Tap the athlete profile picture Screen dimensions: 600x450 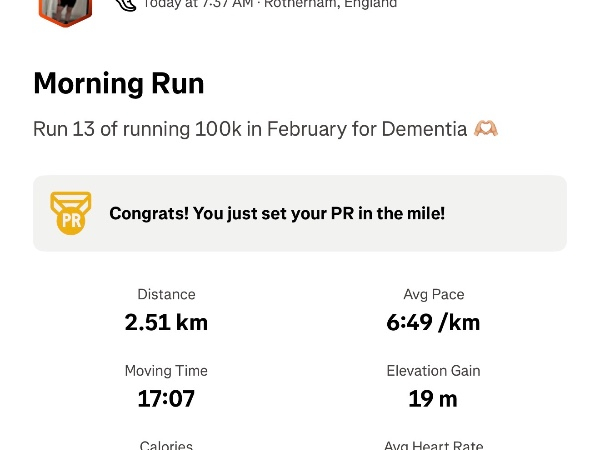[x=65, y=9]
